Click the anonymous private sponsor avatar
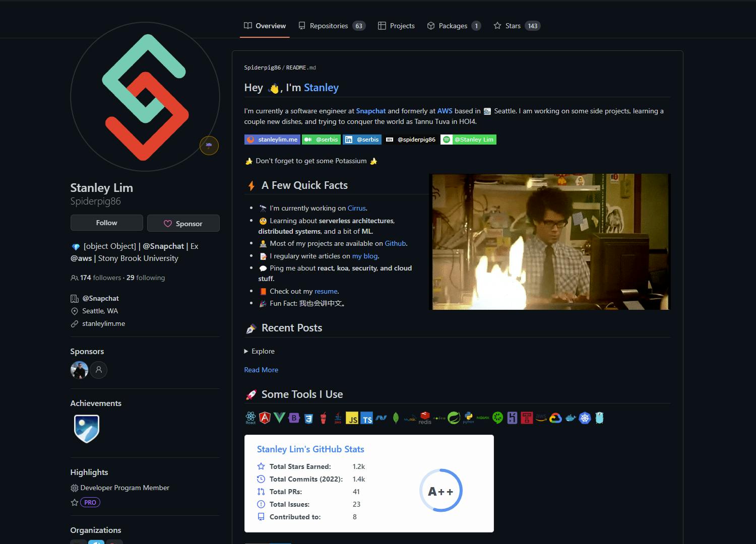This screenshot has width=756, height=544. pyautogui.click(x=99, y=370)
